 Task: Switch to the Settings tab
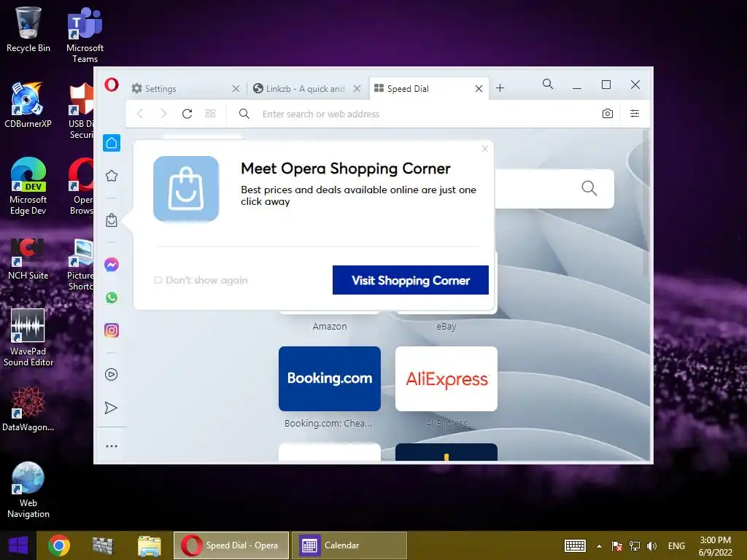click(181, 88)
